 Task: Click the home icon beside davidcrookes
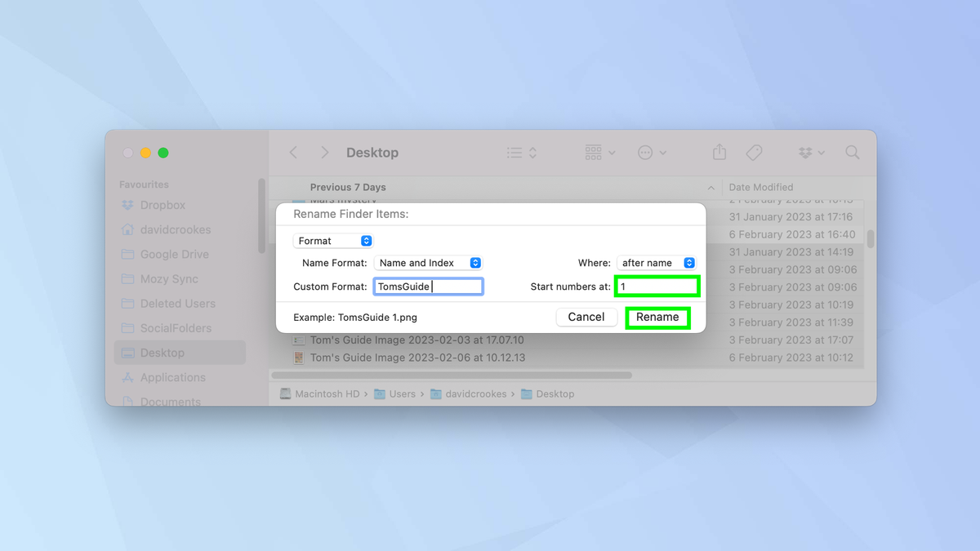tap(127, 230)
